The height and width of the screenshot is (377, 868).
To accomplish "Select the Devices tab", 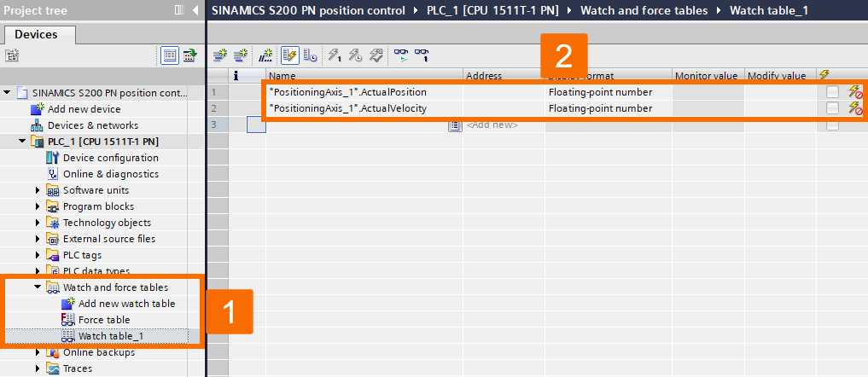I will 36,34.
